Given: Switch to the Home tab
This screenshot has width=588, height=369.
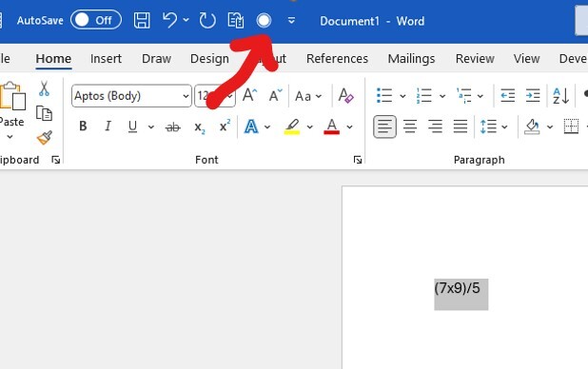Looking at the screenshot, I should (53, 59).
